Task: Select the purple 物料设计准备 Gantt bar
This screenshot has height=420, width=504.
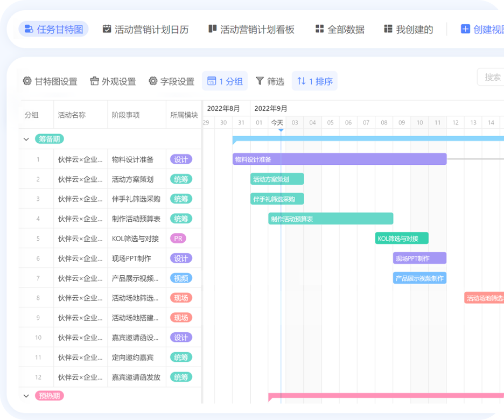Action: tap(339, 159)
